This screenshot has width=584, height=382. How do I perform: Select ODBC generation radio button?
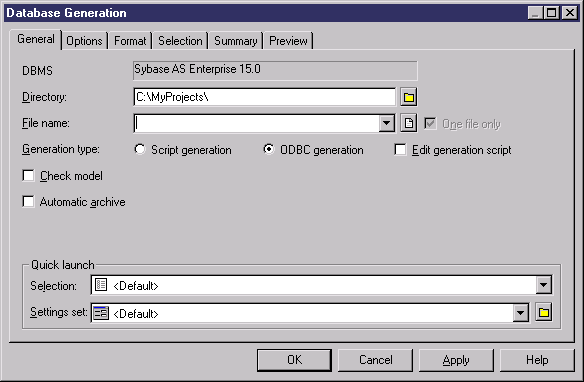pyautogui.click(x=269, y=150)
